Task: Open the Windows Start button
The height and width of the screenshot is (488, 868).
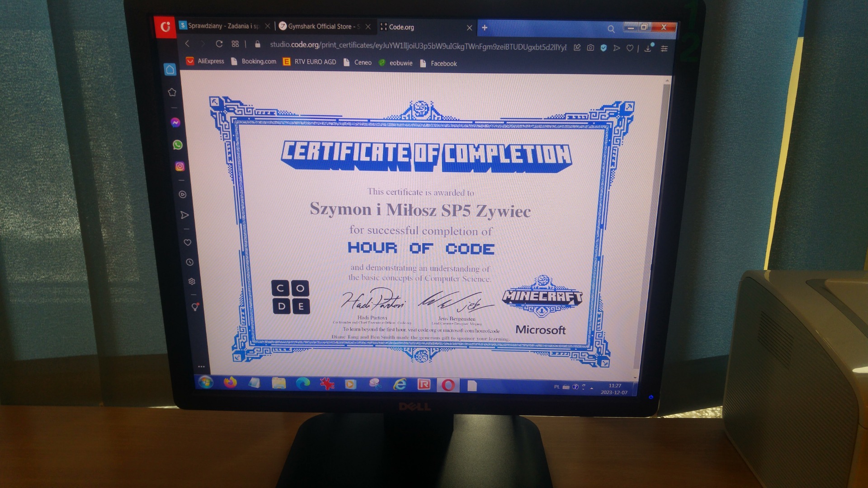Action: (x=206, y=382)
